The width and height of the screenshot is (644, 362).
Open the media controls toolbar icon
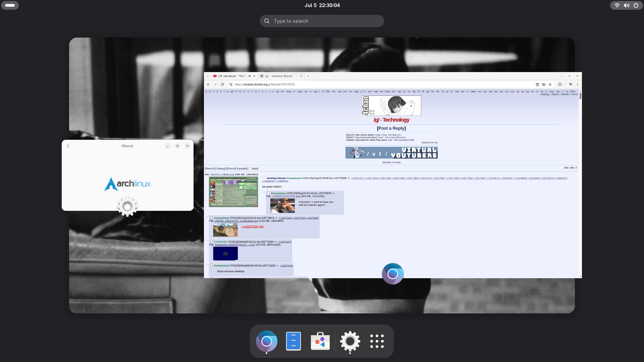coord(571,84)
